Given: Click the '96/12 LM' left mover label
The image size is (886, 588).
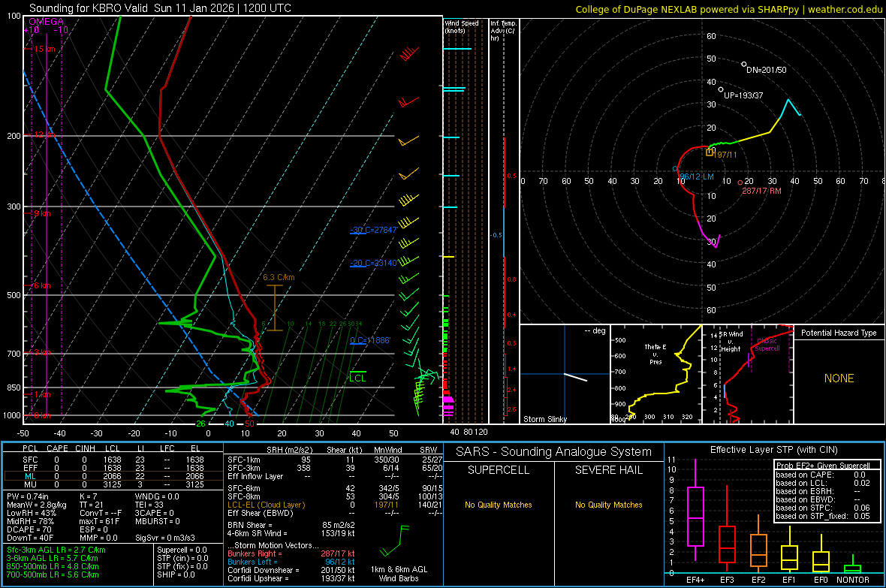Looking at the screenshot, I should [696, 176].
